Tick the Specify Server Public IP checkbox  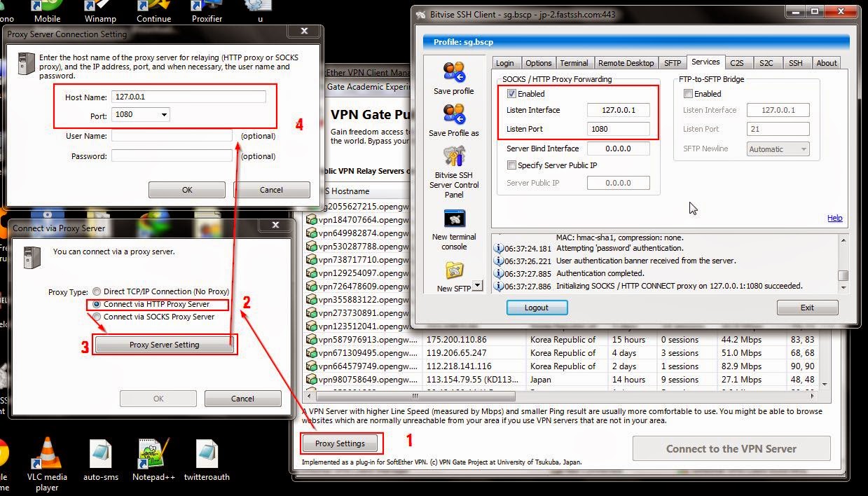511,165
